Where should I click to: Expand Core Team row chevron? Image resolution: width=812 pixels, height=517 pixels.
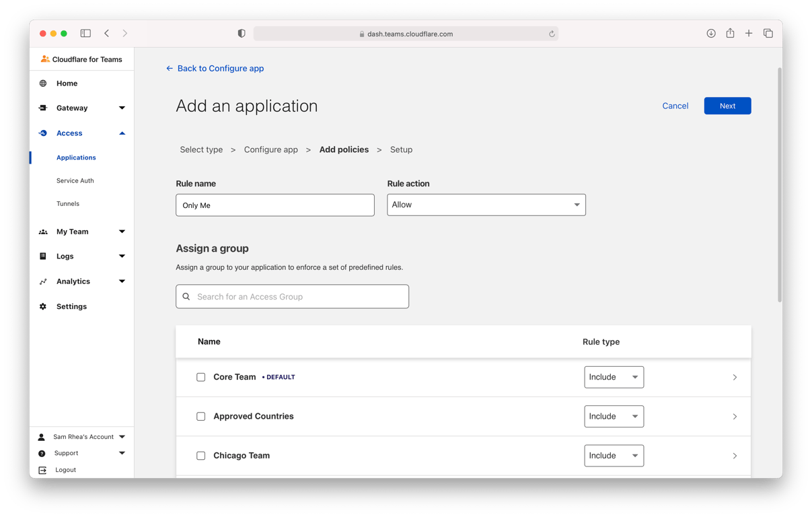pos(735,378)
